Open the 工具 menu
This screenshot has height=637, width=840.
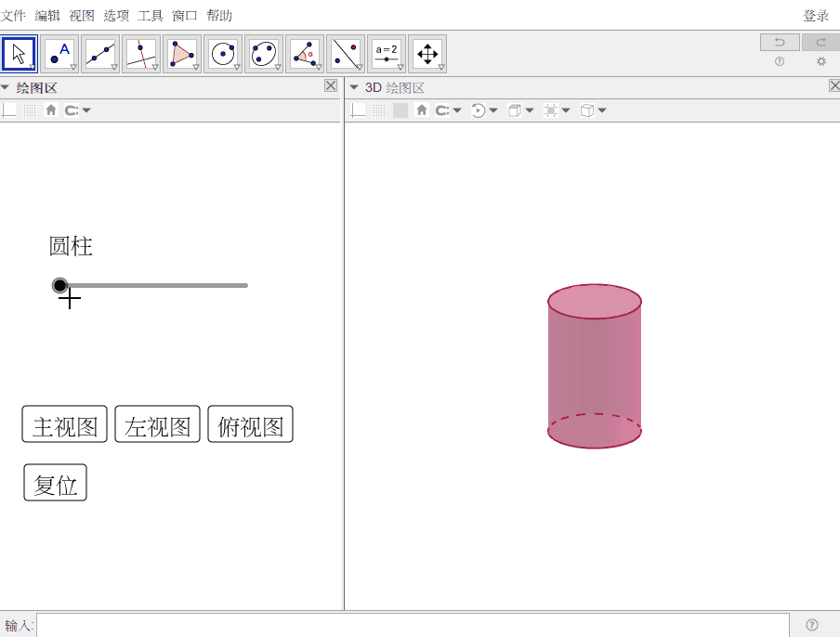coord(151,16)
